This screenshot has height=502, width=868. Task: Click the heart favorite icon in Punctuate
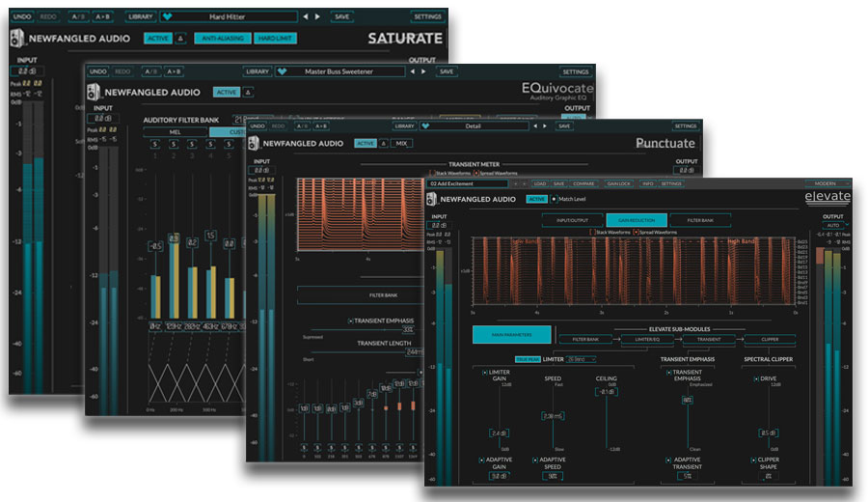click(x=425, y=125)
